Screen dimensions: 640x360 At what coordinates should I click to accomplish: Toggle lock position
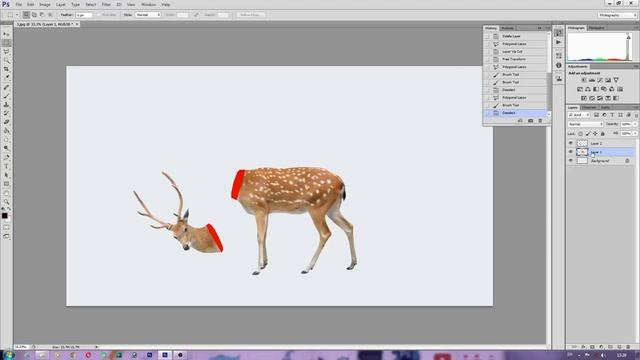[x=595, y=134]
